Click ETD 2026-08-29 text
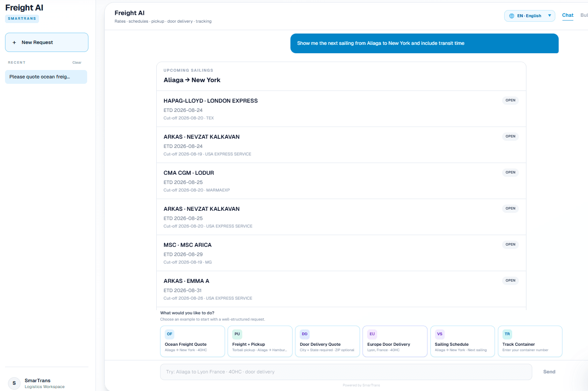This screenshot has width=588, height=391. click(x=183, y=254)
